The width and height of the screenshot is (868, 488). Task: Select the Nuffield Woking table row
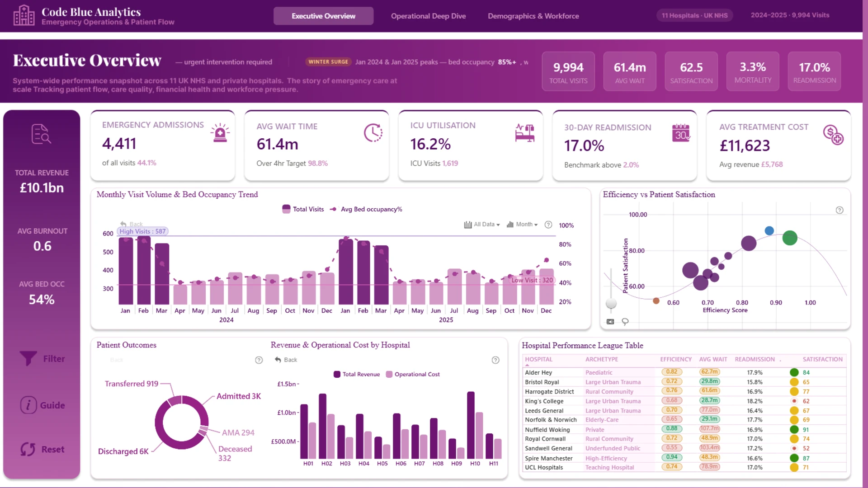[x=684, y=429]
